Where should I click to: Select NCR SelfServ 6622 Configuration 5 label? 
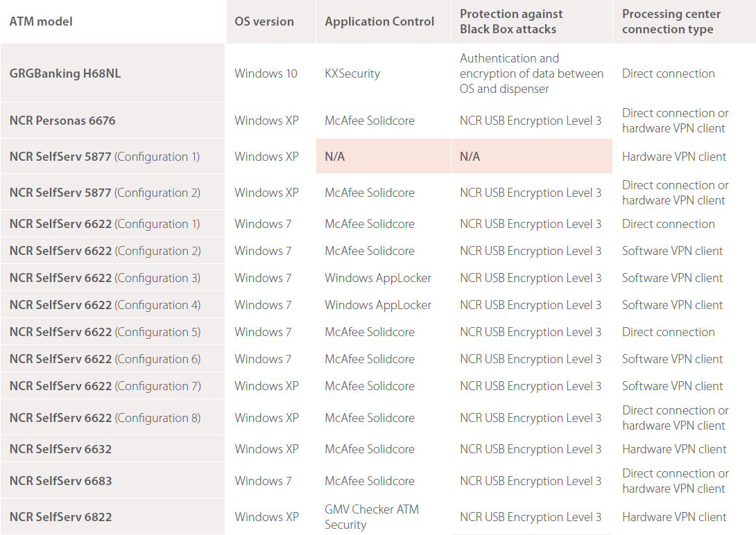pos(105,332)
